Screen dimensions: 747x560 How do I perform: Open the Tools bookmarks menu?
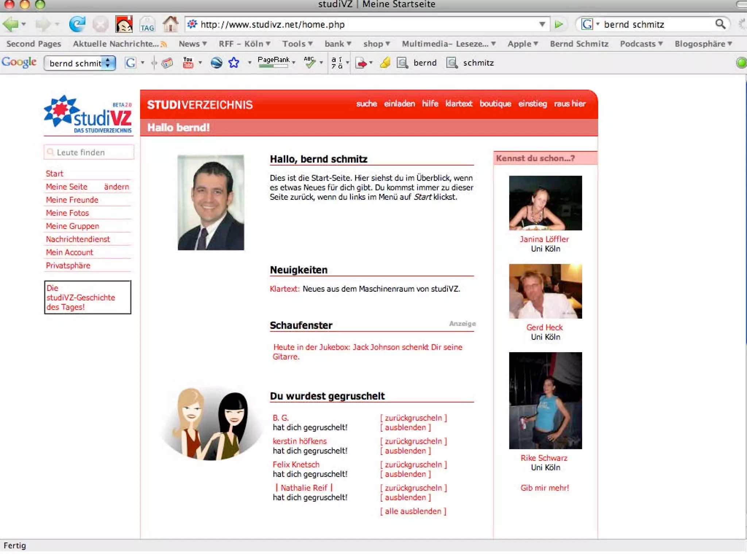(x=297, y=44)
